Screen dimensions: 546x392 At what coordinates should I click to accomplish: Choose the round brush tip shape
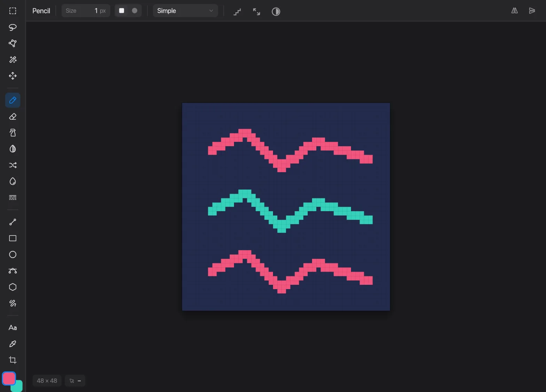[135, 11]
